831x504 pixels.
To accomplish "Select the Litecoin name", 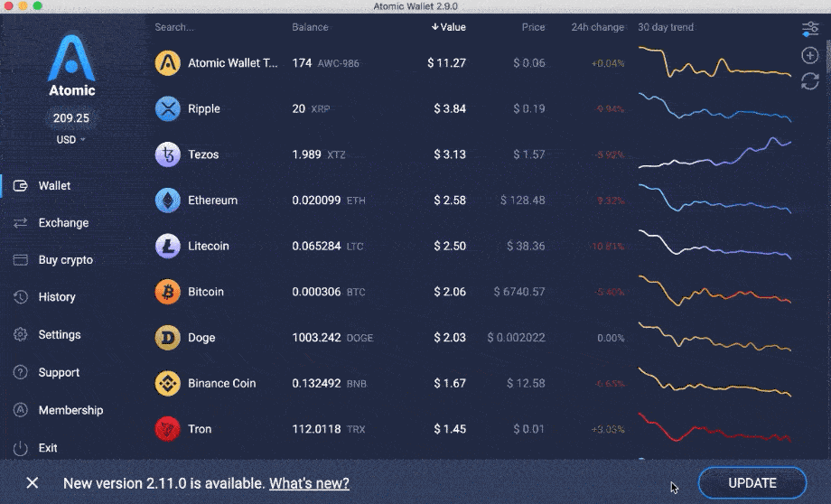I will [x=209, y=246].
